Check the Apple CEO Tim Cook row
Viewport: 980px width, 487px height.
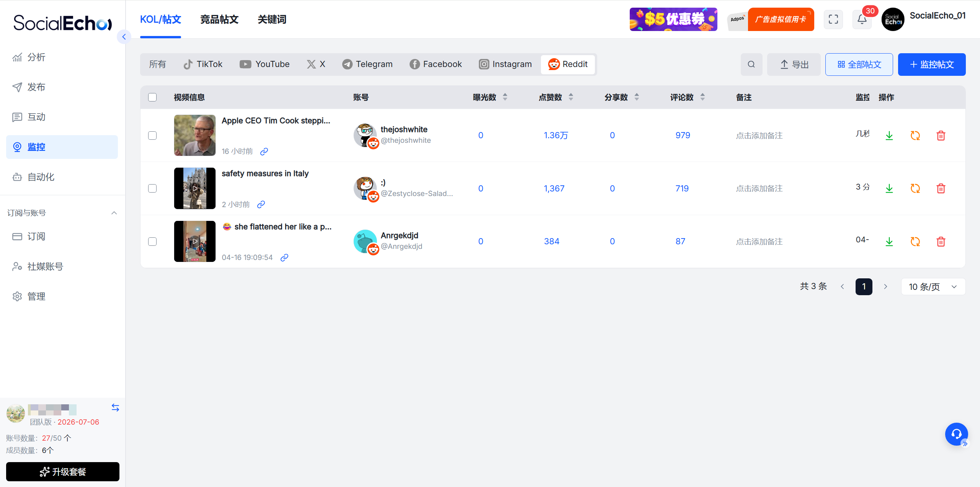pyautogui.click(x=152, y=136)
